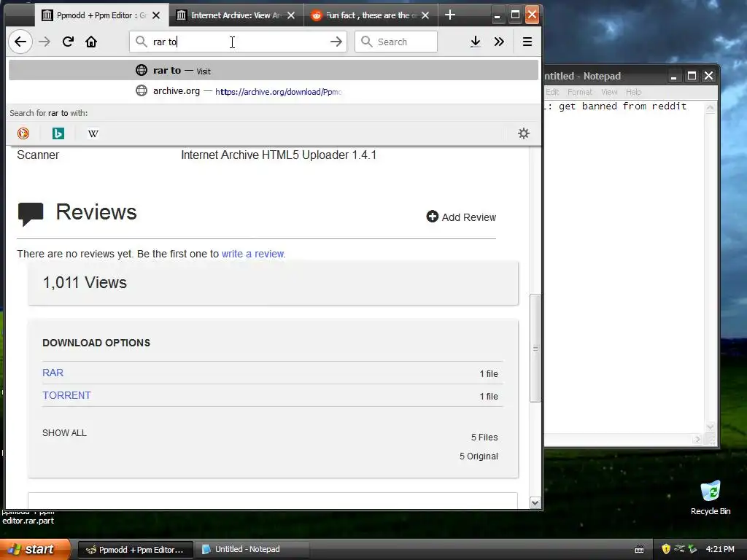Choose the 'rar to — Visit' suggestion
This screenshot has height=560, width=747.
point(274,71)
